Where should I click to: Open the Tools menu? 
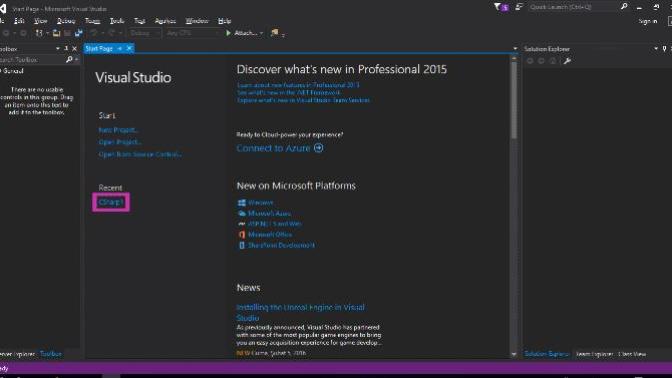click(x=117, y=21)
